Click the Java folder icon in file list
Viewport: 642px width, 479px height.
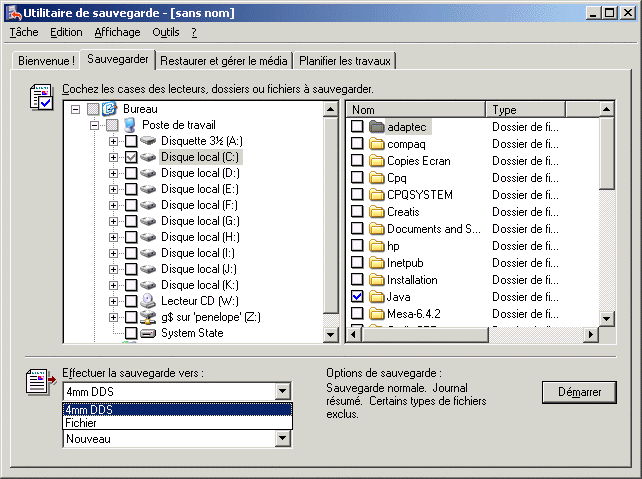click(x=377, y=297)
